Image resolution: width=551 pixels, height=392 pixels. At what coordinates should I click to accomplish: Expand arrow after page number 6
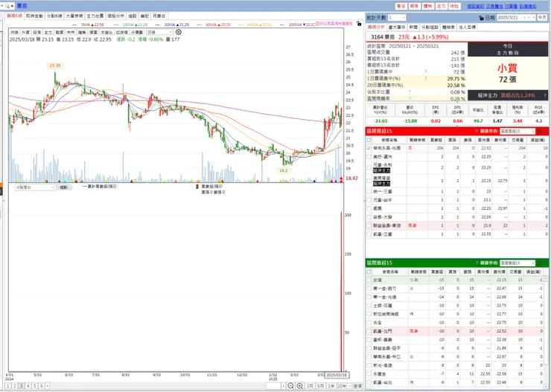[48, 386]
